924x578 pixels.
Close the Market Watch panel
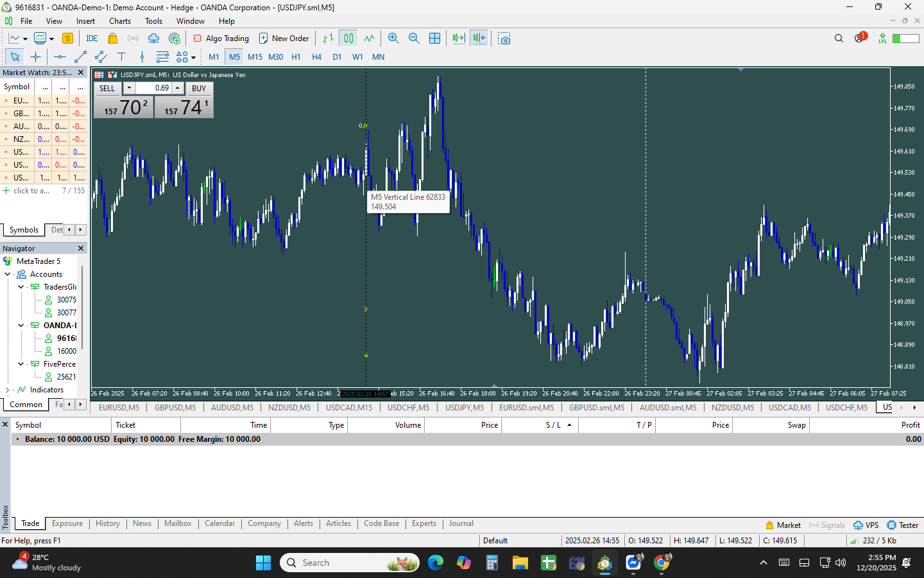pyautogui.click(x=81, y=73)
